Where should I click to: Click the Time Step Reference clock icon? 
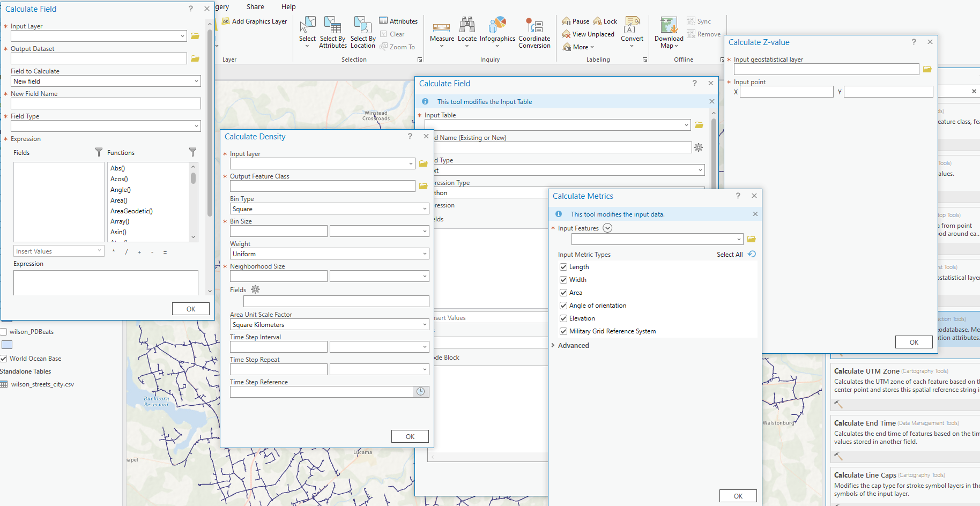[421, 392]
